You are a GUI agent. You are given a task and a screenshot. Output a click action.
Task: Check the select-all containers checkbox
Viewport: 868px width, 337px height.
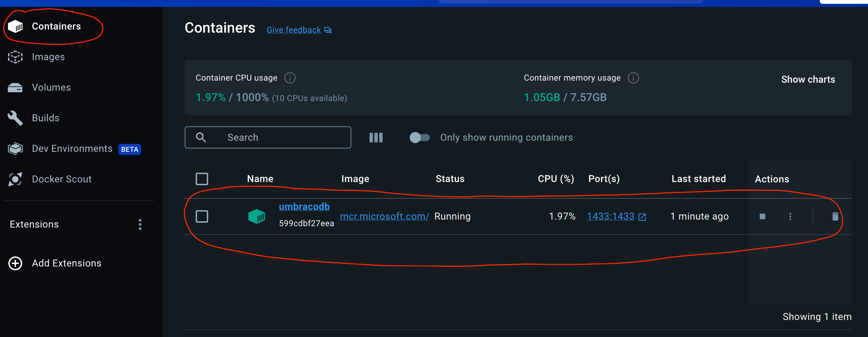(202, 179)
